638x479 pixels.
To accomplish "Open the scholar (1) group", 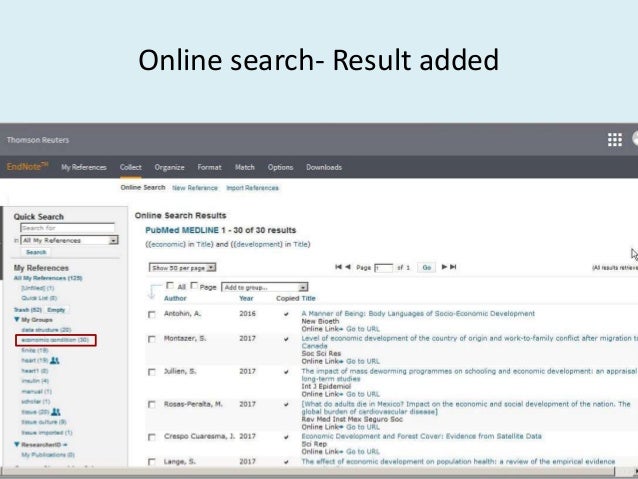I will (36, 402).
